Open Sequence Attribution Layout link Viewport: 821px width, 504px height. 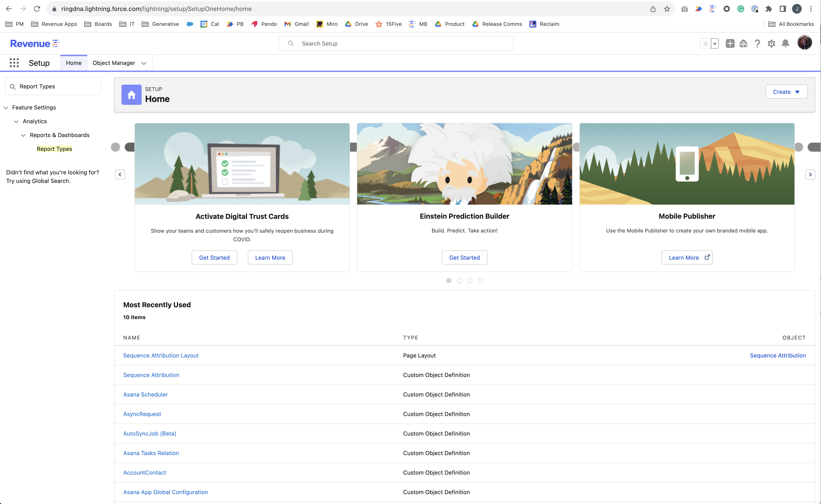pos(161,356)
